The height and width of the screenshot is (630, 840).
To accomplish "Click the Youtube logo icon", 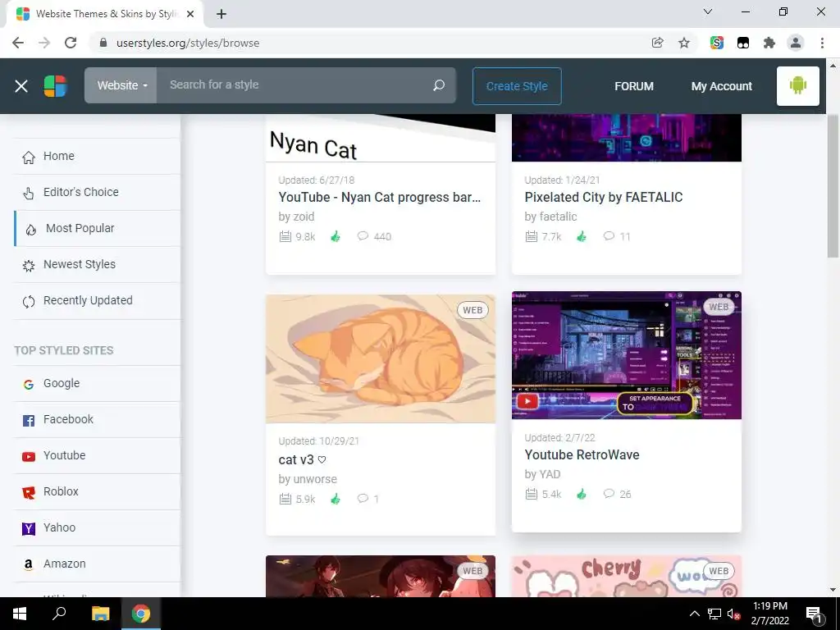I will tap(29, 456).
